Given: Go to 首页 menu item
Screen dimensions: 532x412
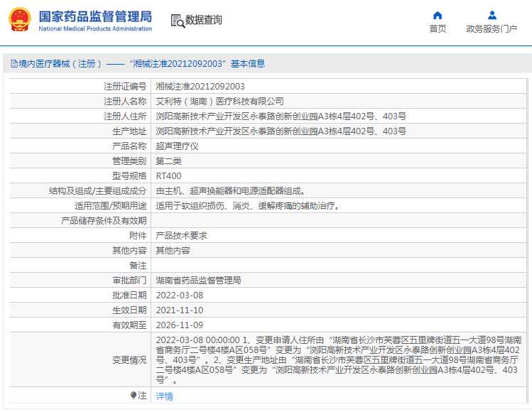Looking at the screenshot, I should point(438,29).
